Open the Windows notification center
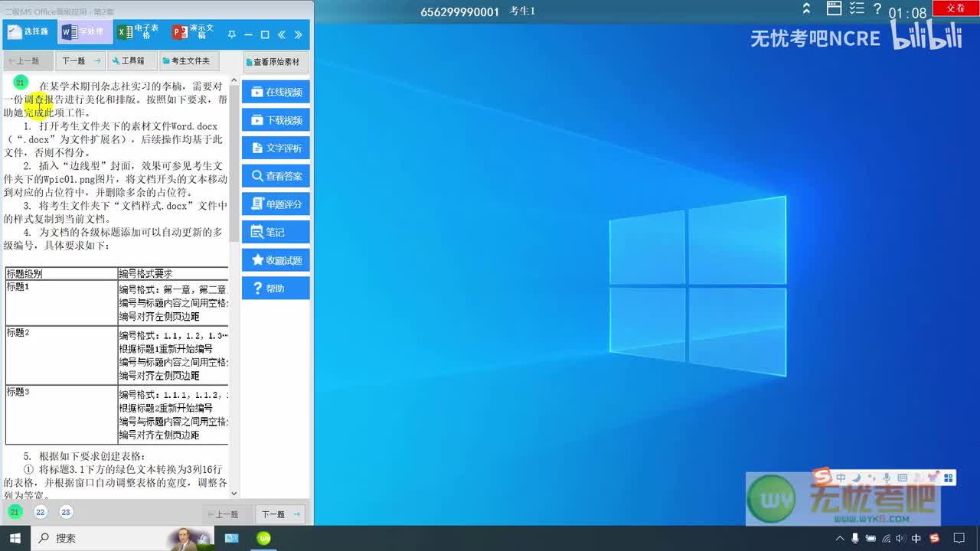This screenshot has width=980, height=551. coord(960,539)
